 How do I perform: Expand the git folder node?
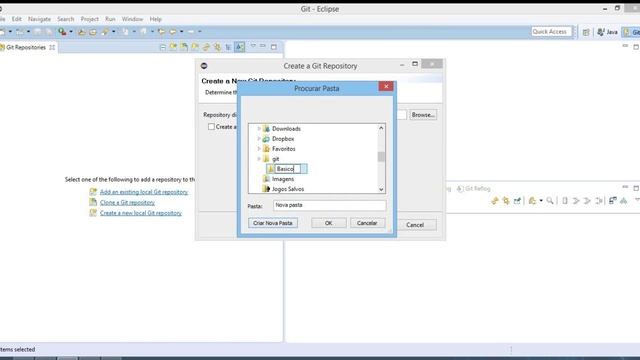pos(259,159)
